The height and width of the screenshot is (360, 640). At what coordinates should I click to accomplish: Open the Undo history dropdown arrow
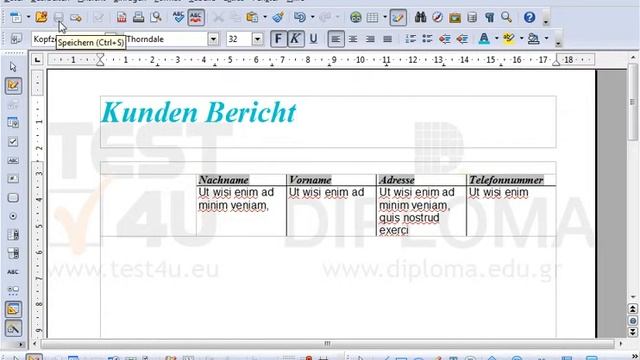pyautogui.click(x=313, y=17)
